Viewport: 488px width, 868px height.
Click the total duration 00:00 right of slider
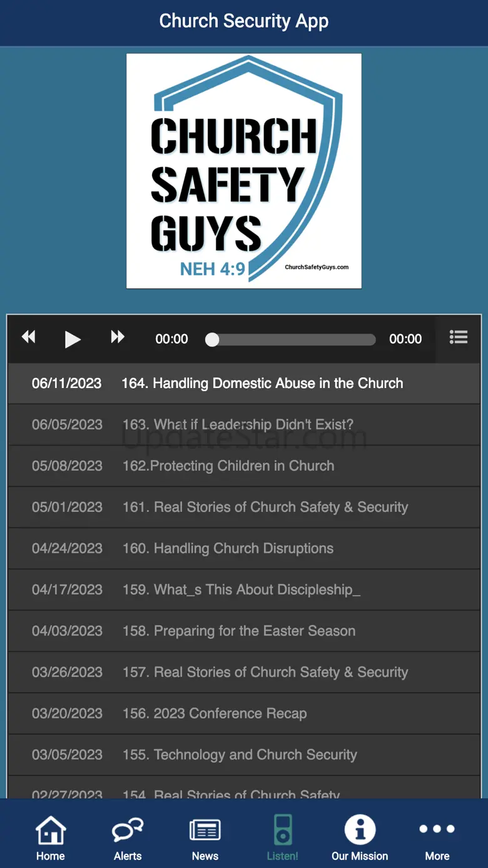point(405,339)
